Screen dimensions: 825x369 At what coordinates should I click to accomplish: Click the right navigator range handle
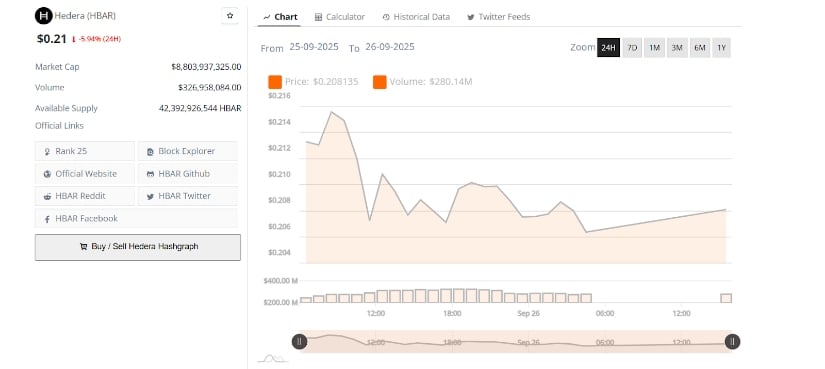[732, 342]
